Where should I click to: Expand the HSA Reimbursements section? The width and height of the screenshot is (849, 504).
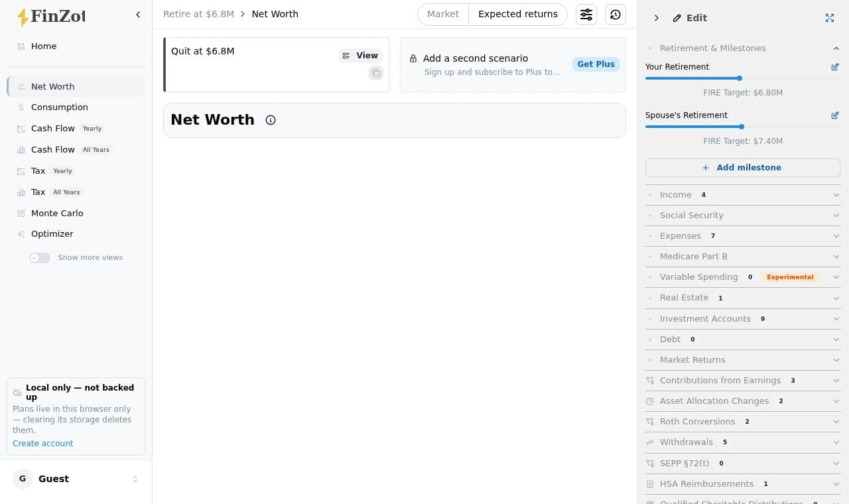pos(743,484)
